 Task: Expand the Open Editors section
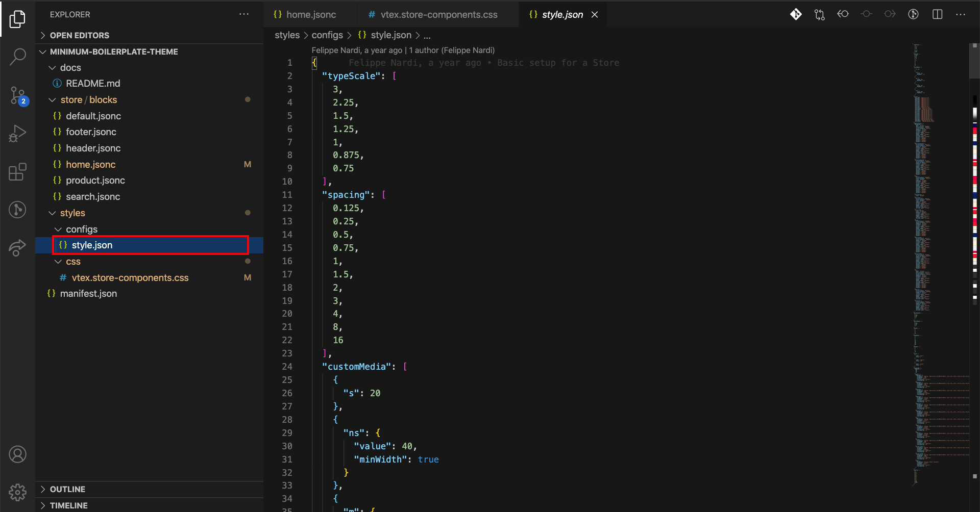149,35
